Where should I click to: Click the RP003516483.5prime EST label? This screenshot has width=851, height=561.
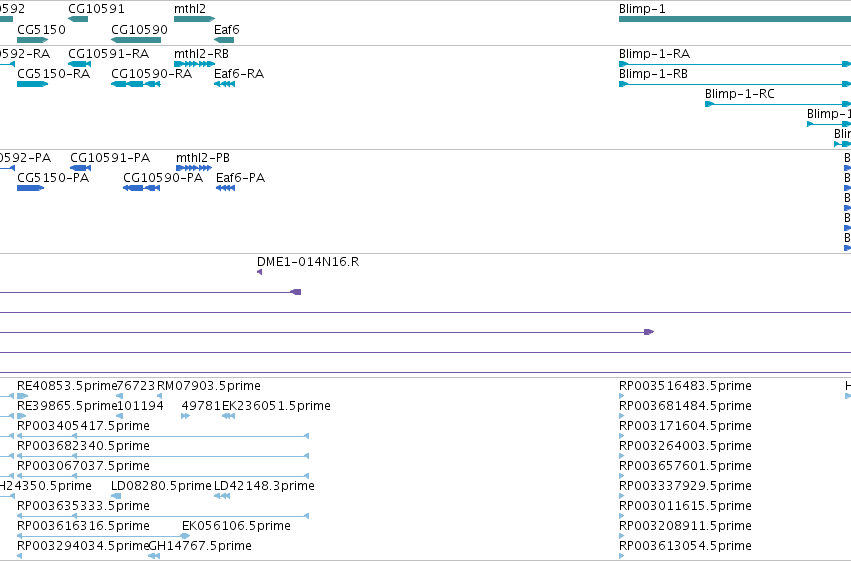685,386
